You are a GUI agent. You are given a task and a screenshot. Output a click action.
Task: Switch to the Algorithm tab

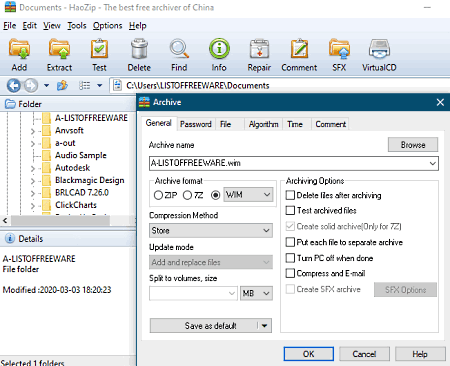pos(263,124)
